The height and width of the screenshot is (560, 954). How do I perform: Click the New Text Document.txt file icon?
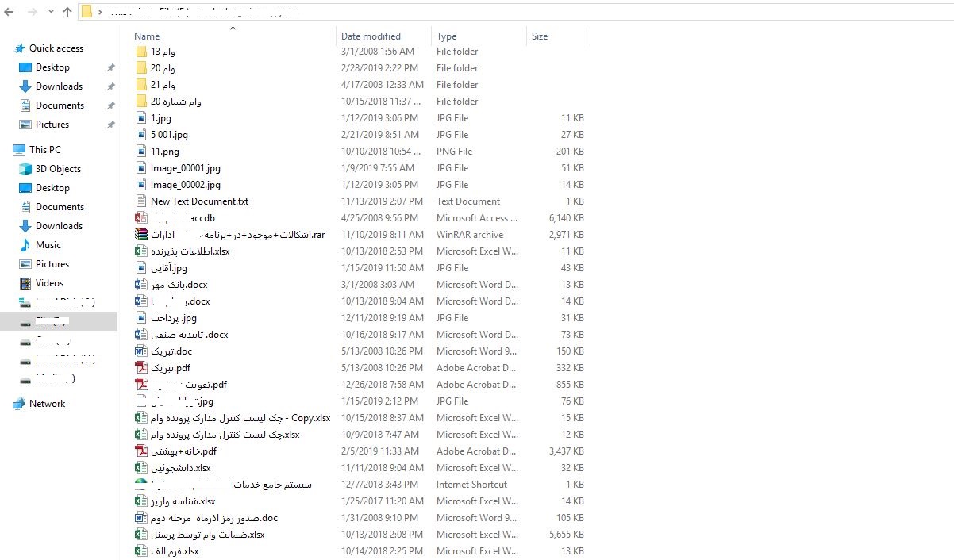[141, 201]
